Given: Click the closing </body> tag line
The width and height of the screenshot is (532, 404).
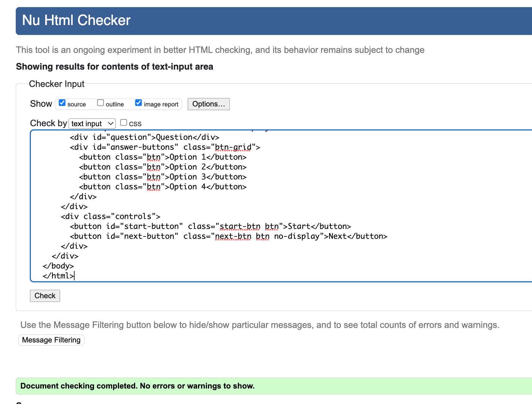Looking at the screenshot, I should click(x=58, y=266).
